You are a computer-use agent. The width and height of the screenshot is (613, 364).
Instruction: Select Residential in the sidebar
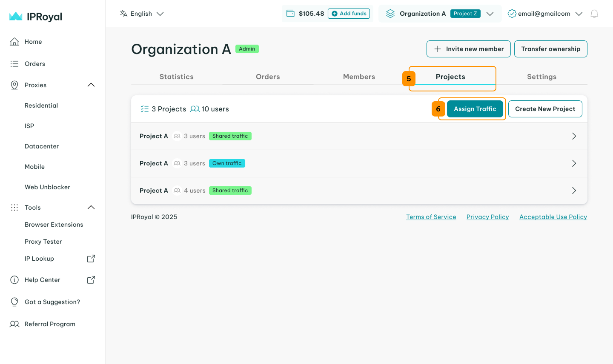click(41, 105)
